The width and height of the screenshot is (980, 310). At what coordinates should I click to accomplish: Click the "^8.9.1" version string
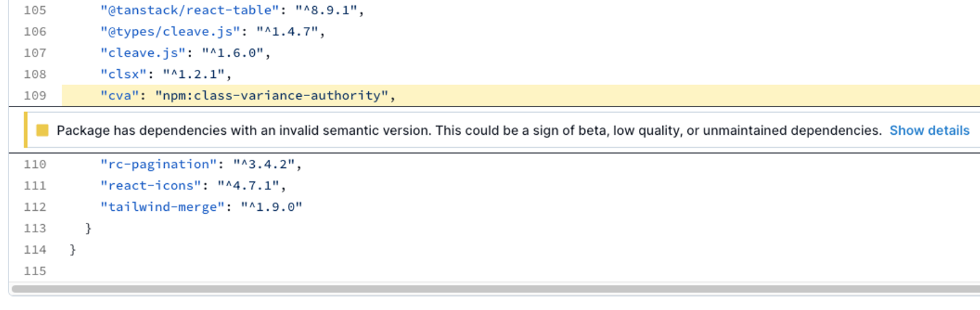(326, 10)
